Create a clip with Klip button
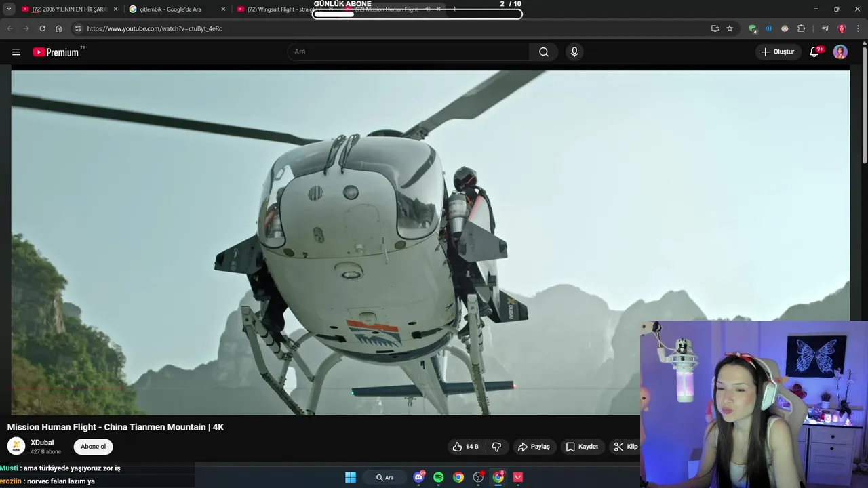This screenshot has width=868, height=488. [x=625, y=447]
